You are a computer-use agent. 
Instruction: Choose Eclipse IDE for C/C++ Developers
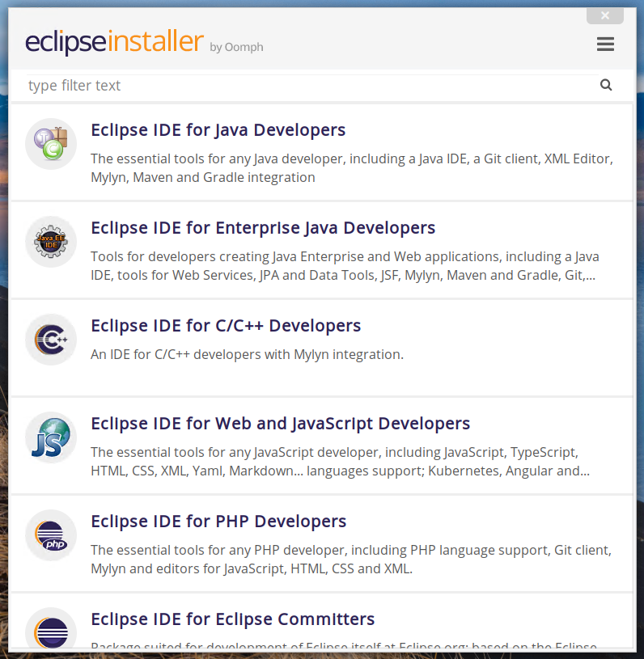click(x=226, y=326)
